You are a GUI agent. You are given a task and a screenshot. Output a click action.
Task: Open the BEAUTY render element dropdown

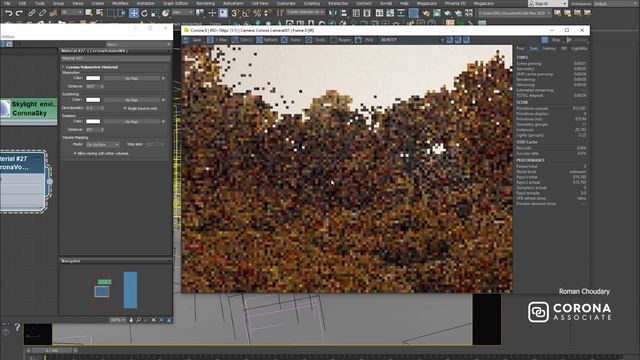coord(411,40)
